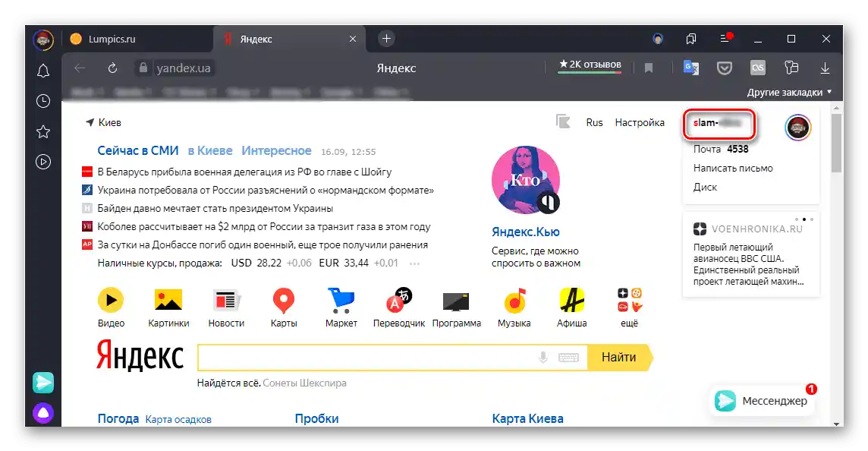Open favorites star icon in sidebar
868x451 pixels.
point(43,131)
